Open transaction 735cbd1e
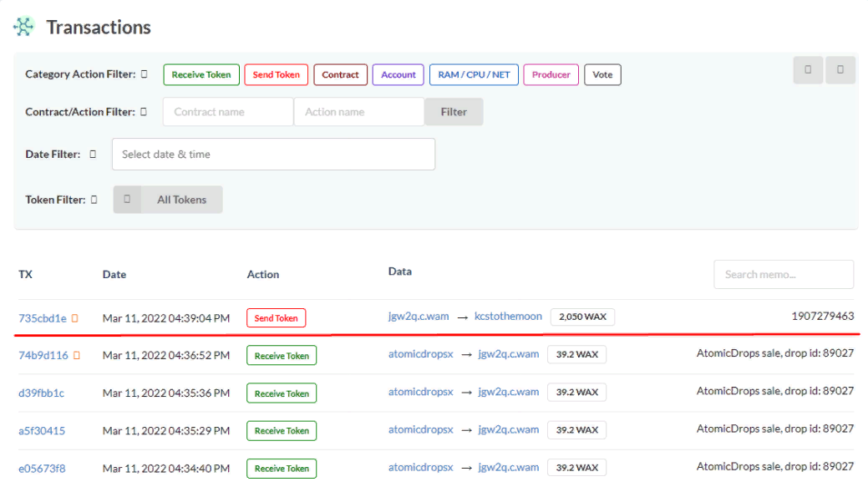868x487 pixels. [x=43, y=318]
